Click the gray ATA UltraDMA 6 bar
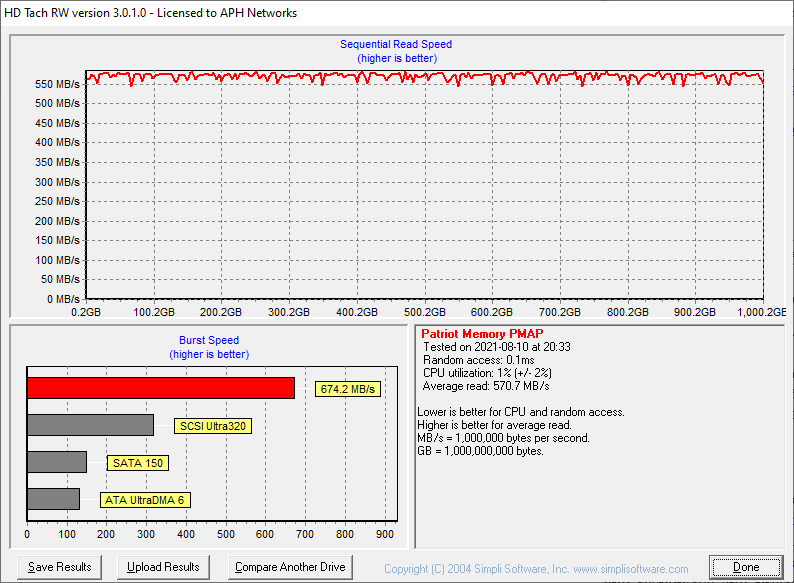This screenshot has height=583, width=794. coord(53,499)
